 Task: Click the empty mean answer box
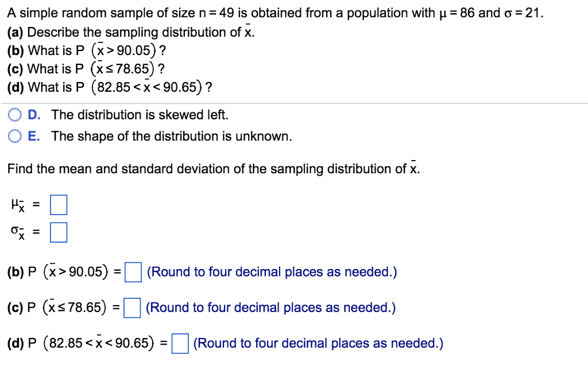tap(58, 204)
